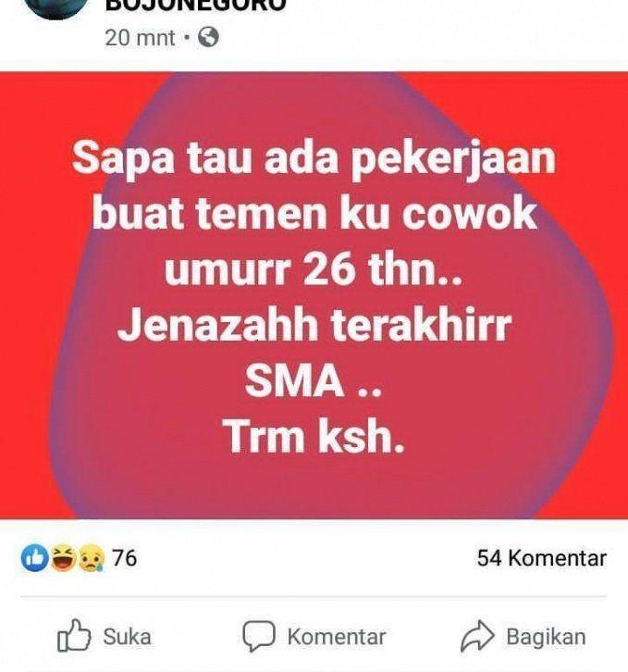Screen dimensions: 628x672
Task: Tap the Suka button label
Action: 128,637
